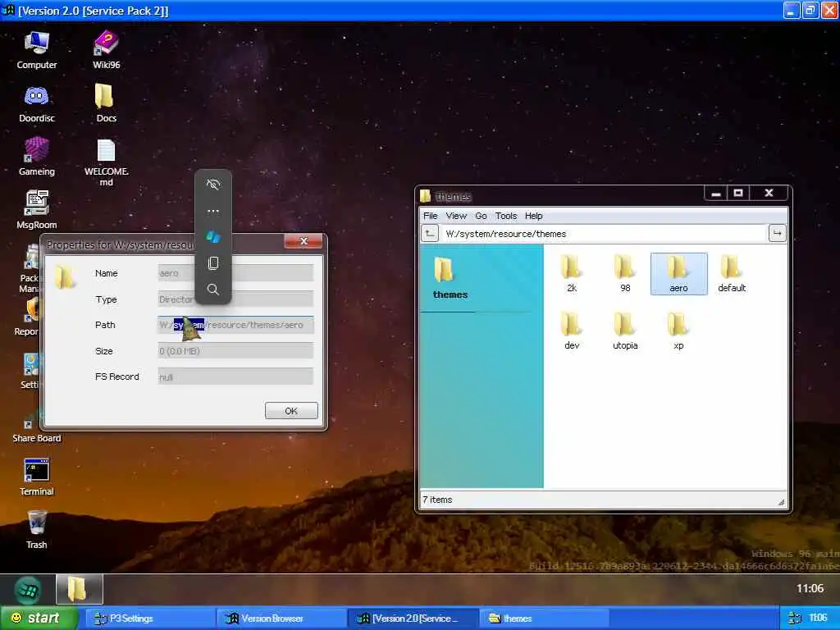This screenshot has height=630, width=840.
Task: Click the Path field in Properties dialog
Action: pos(235,325)
